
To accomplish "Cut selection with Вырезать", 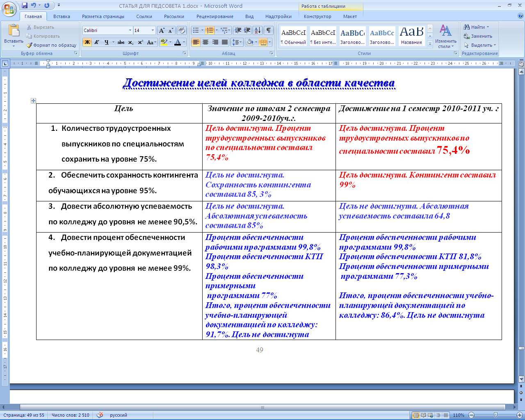I will click(40, 27).
